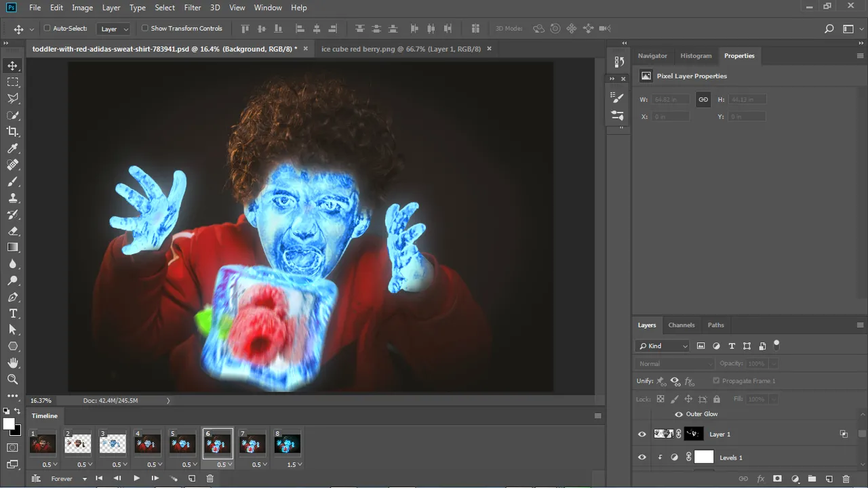Enable the Auto-Select checkbox
Viewport: 868px width, 488px height.
click(47, 28)
